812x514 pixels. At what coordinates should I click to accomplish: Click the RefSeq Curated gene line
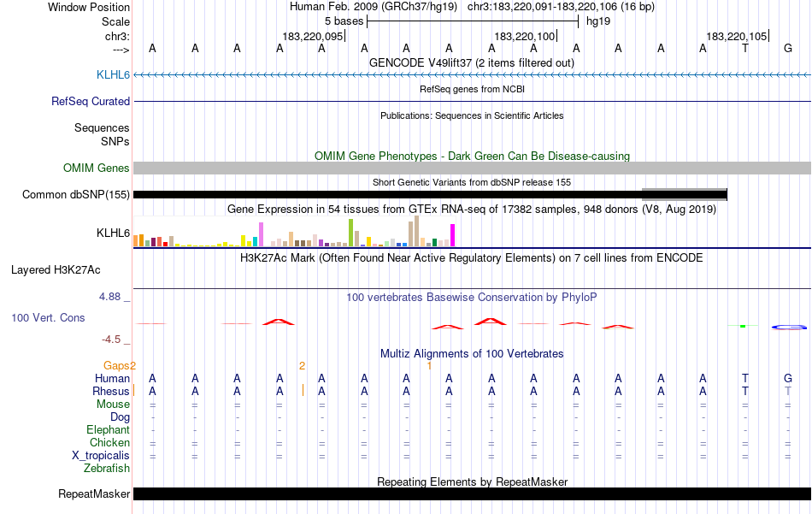(x=472, y=102)
